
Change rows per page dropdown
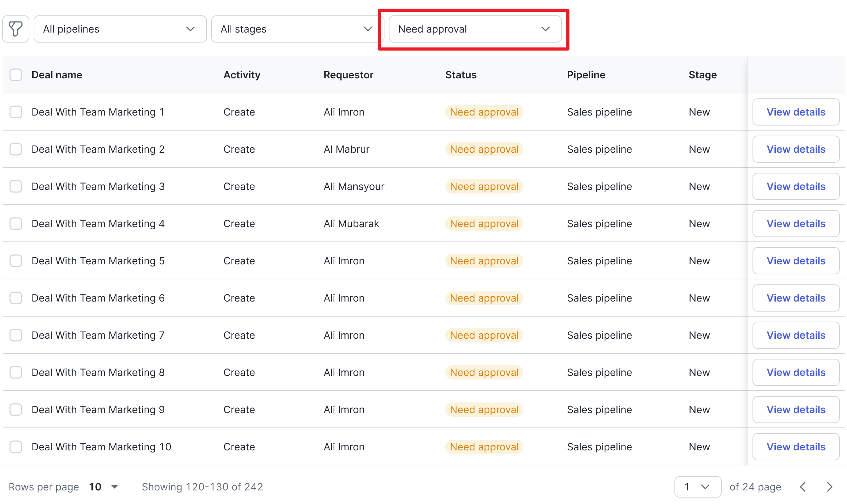coord(103,487)
